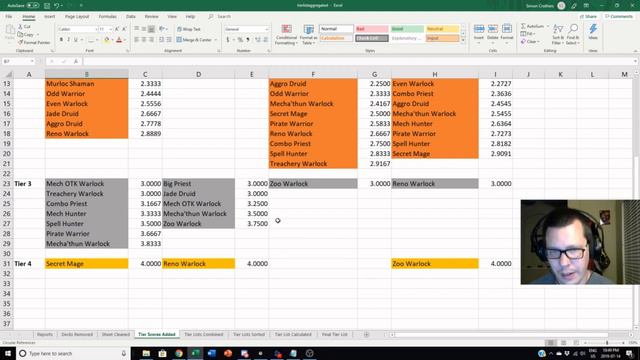Add a new sheet with plus icon
This screenshot has height=360, width=640.
(366, 335)
